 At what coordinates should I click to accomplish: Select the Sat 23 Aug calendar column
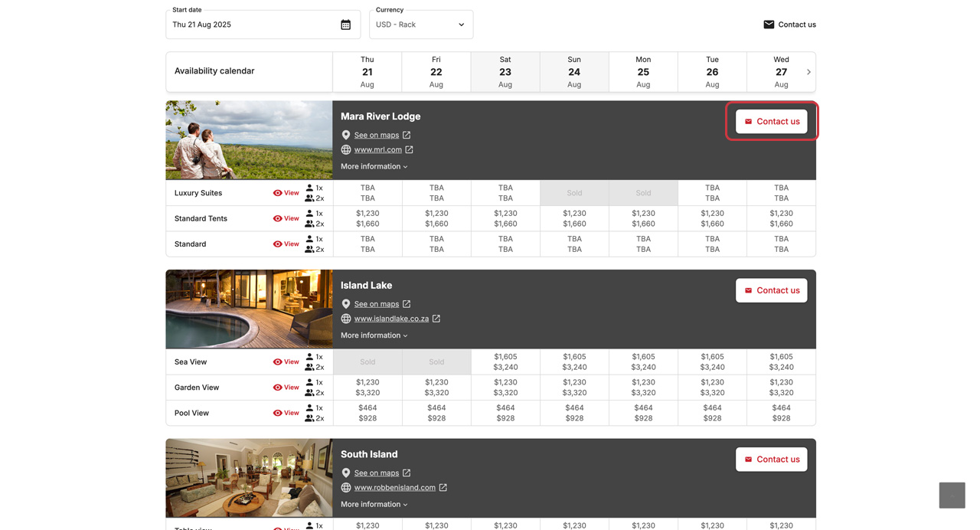505,72
